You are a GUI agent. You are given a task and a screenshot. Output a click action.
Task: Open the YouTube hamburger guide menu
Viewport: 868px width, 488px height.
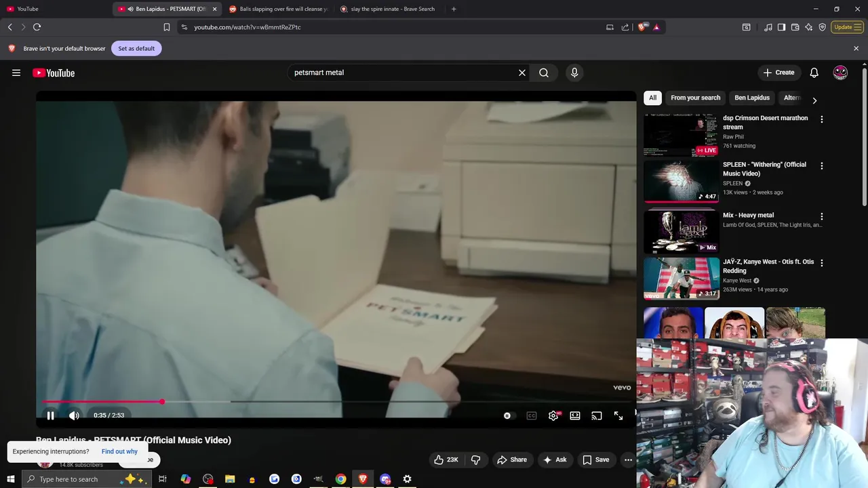[16, 73]
